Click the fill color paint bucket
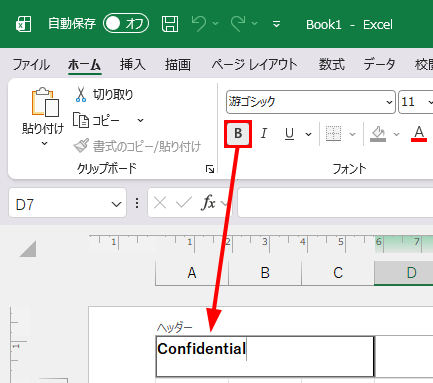 point(378,134)
